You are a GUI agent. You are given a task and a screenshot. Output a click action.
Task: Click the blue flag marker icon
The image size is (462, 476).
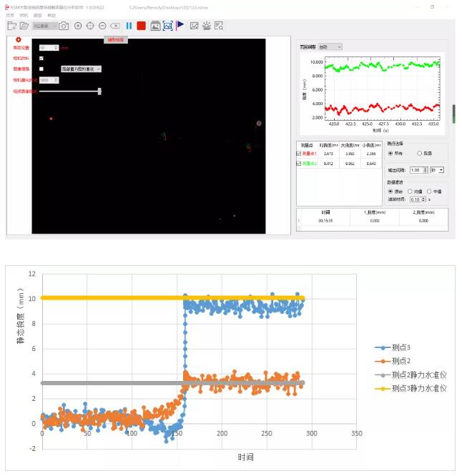click(180, 26)
